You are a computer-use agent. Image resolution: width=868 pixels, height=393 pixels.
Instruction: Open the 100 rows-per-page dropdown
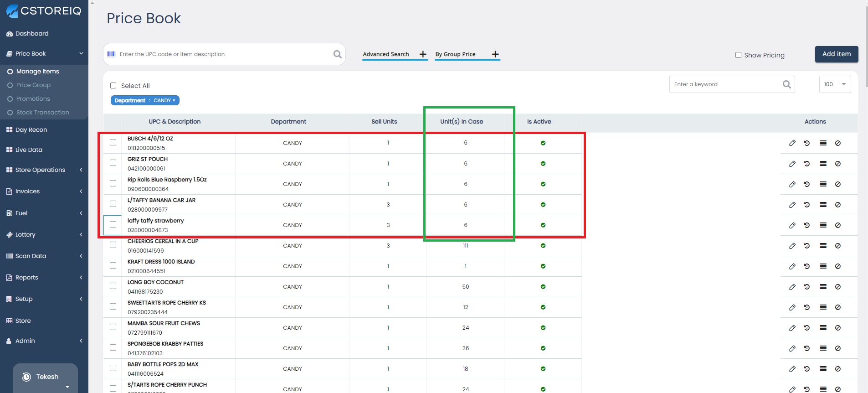835,84
